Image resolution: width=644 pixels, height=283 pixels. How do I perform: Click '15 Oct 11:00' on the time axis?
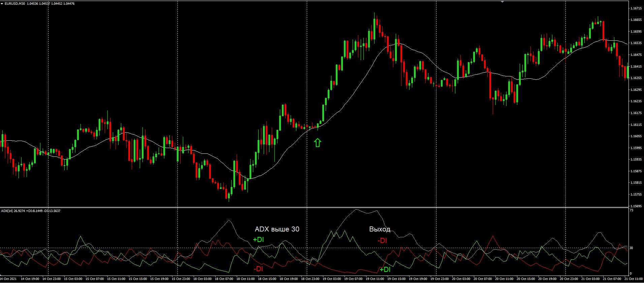(117, 279)
